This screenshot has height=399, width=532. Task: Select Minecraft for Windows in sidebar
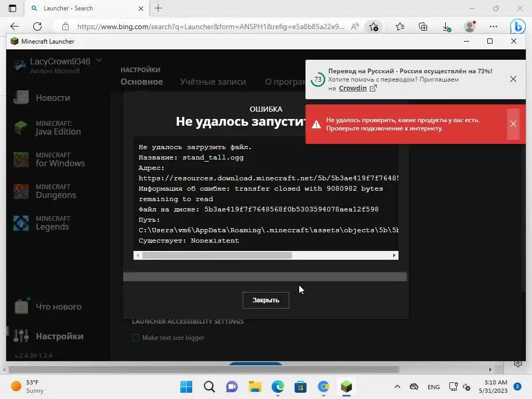coord(49,159)
